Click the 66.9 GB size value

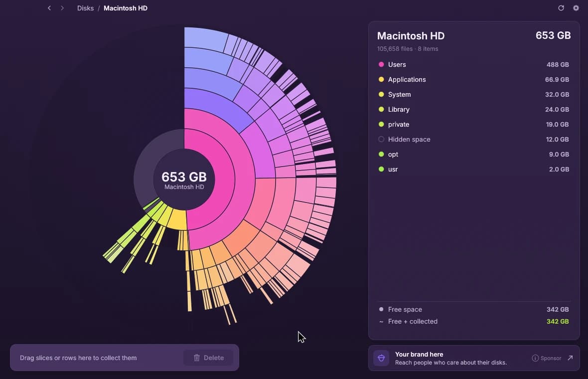point(557,80)
